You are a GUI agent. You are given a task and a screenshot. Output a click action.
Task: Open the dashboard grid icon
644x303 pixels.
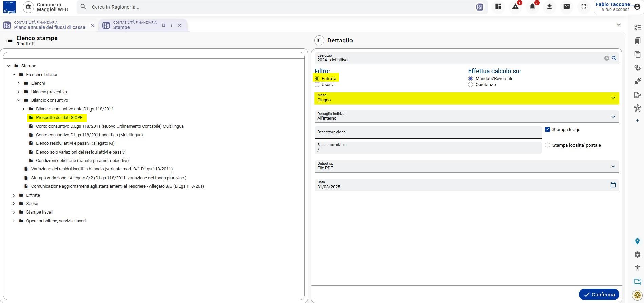tap(498, 7)
